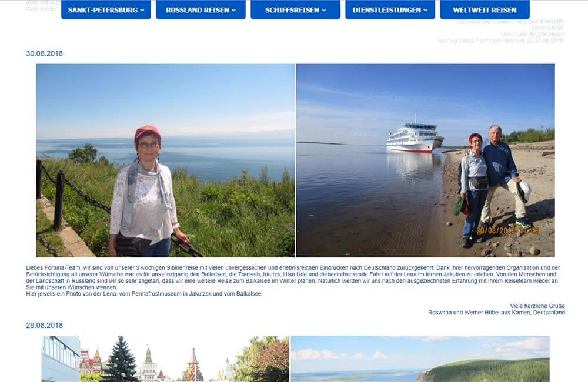The image size is (588, 382).
Task: Go to Weltweit Reisen page
Action: pyautogui.click(x=485, y=10)
